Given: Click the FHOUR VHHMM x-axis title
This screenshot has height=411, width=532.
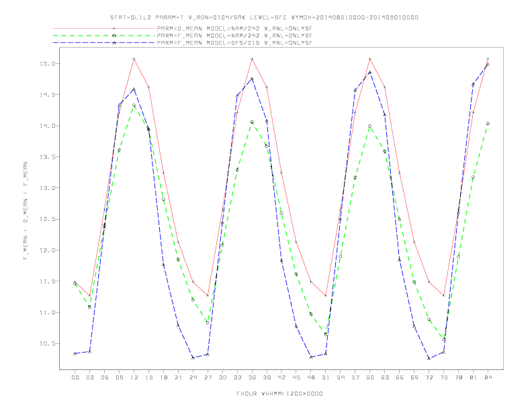Looking at the screenshot, I should (x=279, y=394).
